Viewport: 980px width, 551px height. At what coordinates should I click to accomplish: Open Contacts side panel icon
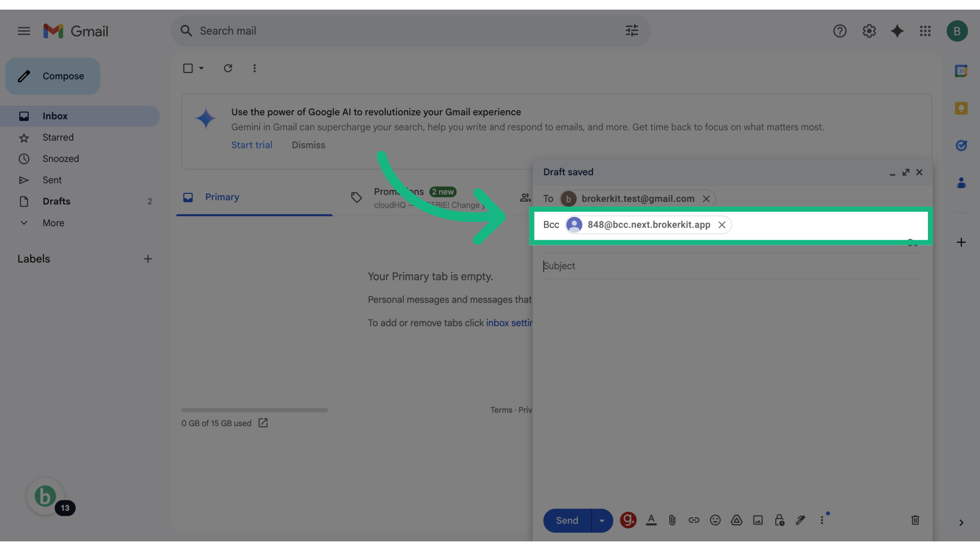(x=961, y=183)
